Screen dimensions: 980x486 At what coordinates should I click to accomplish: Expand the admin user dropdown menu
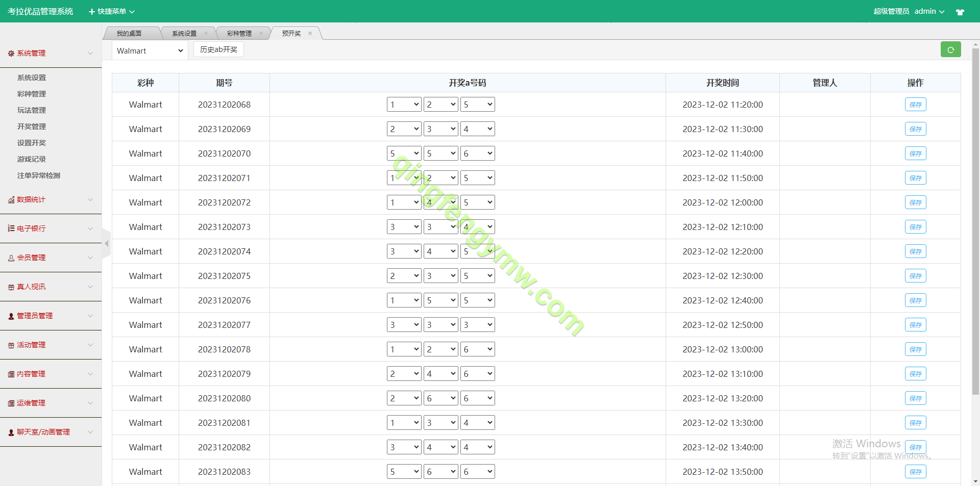[929, 11]
